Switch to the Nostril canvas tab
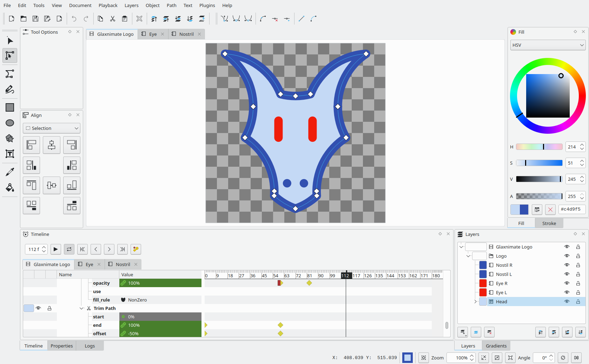The width and height of the screenshot is (589, 364). tap(186, 34)
